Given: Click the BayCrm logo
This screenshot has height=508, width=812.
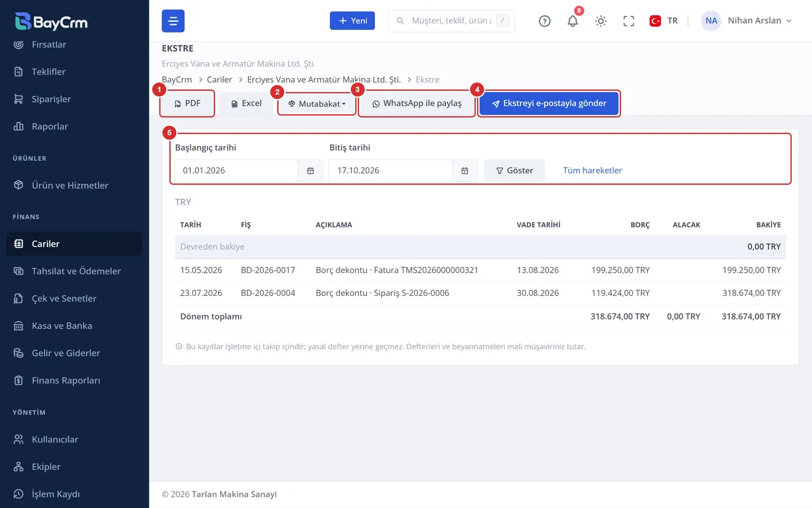Looking at the screenshot, I should [51, 21].
